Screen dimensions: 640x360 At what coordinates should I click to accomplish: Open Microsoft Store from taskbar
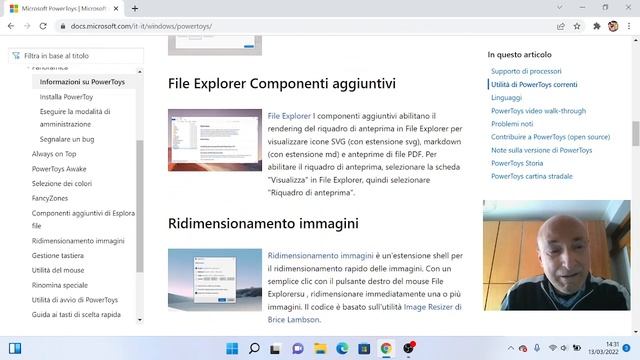click(x=364, y=348)
